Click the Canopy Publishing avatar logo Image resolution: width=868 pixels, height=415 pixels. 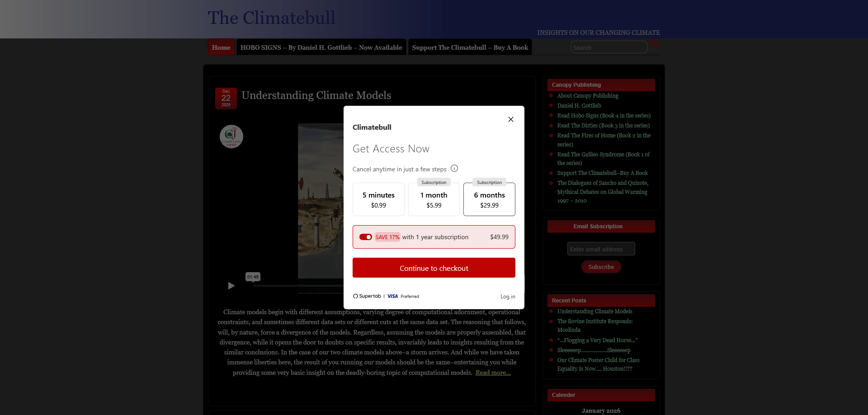click(x=231, y=137)
